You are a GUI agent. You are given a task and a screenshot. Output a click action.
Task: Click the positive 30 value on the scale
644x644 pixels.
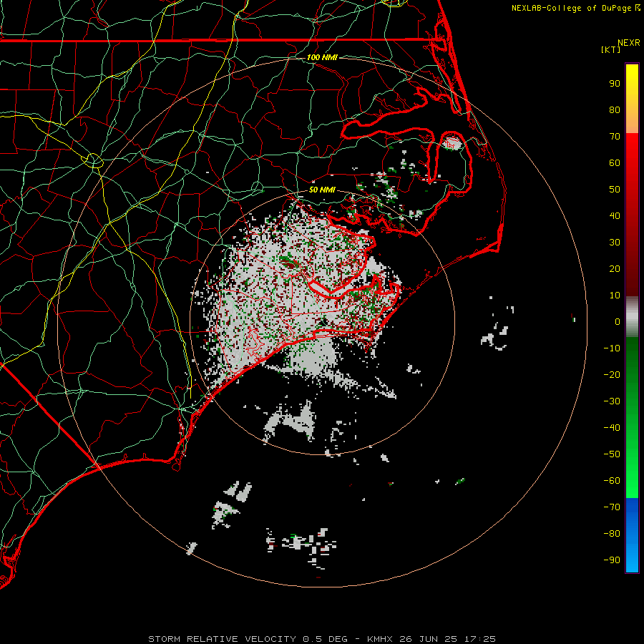point(615,243)
